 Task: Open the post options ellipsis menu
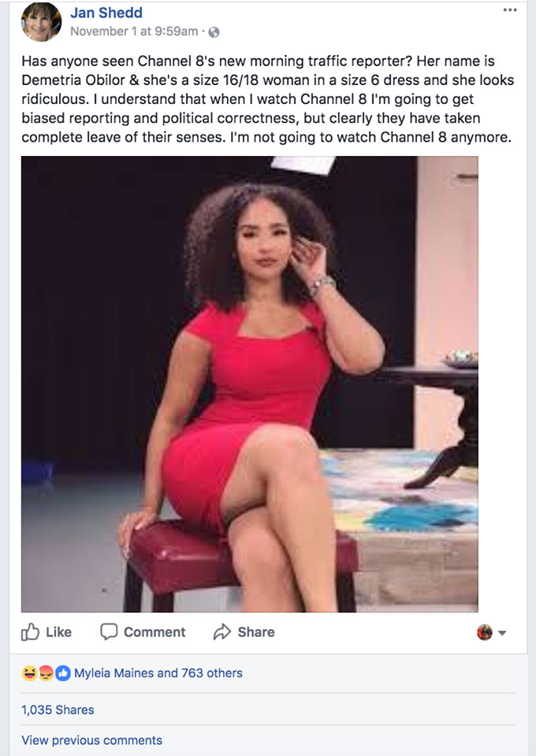pos(509,10)
